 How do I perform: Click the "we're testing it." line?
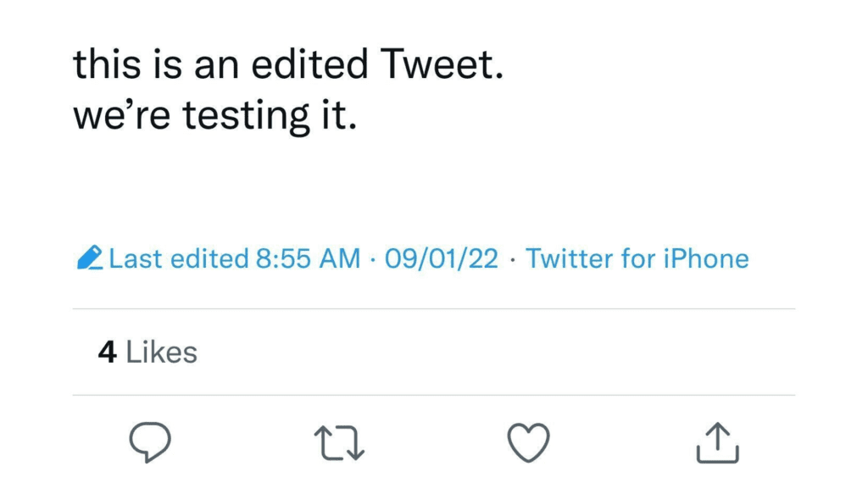coord(212,116)
